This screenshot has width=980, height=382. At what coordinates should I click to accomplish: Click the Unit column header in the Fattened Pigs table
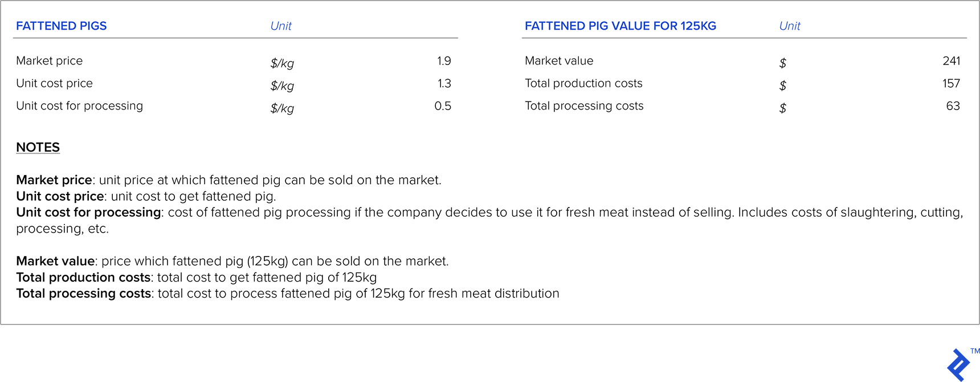[x=281, y=26]
